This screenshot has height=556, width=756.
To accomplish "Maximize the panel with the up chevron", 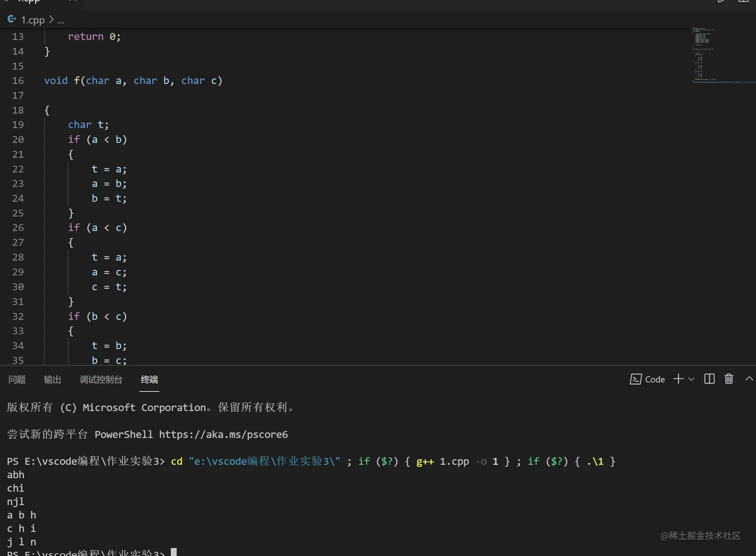I will tap(748, 379).
